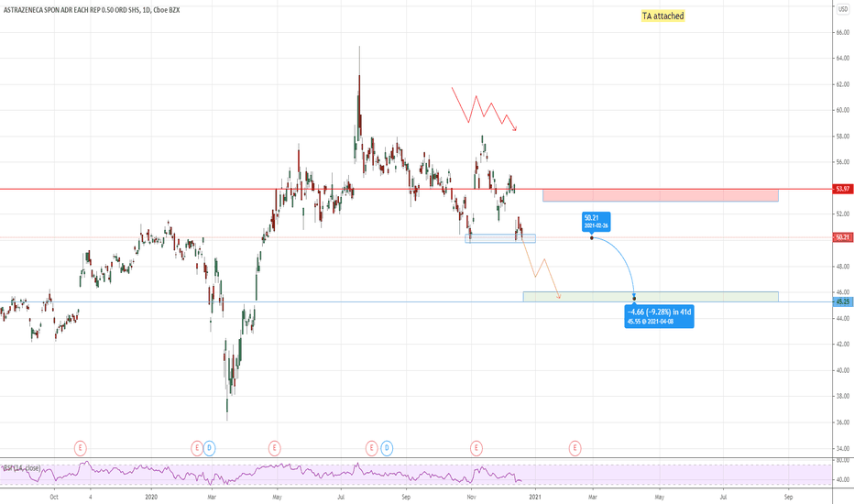Click the 2021 label on the time axis

(535, 497)
